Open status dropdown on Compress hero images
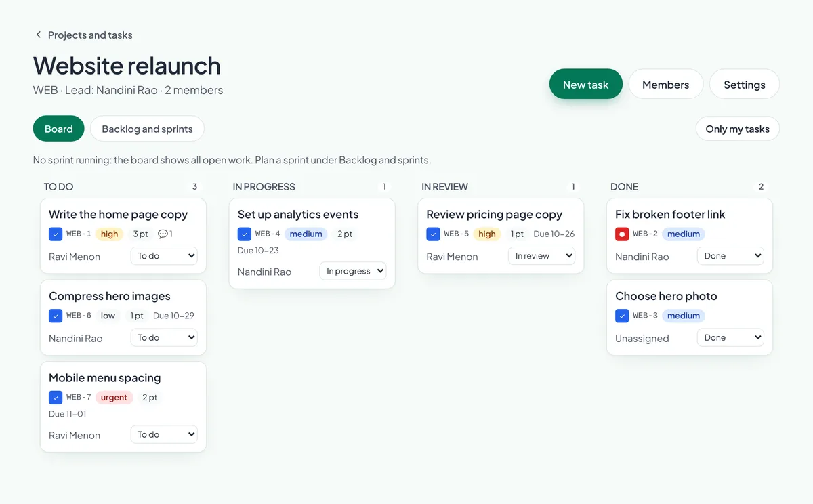 click(164, 337)
